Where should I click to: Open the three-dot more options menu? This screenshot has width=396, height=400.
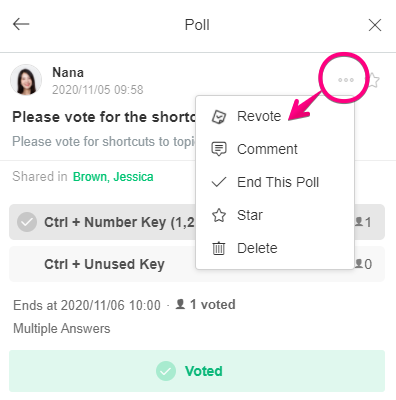(346, 80)
